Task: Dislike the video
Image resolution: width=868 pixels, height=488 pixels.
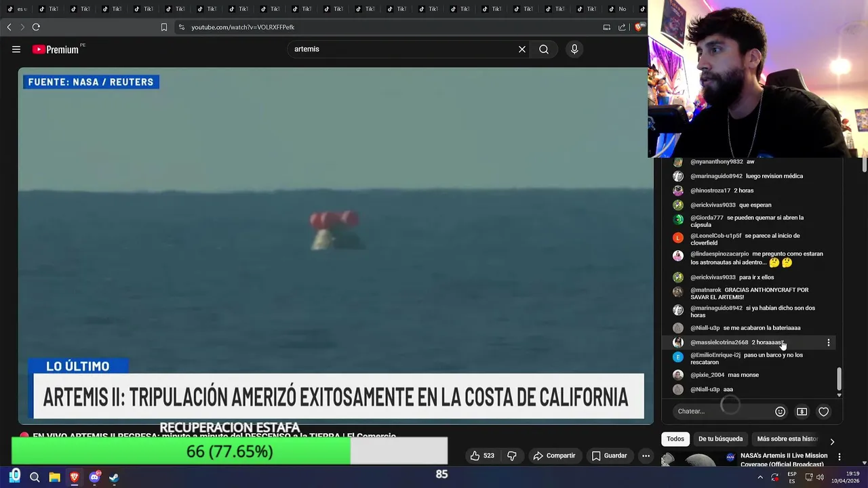Action: (x=513, y=455)
